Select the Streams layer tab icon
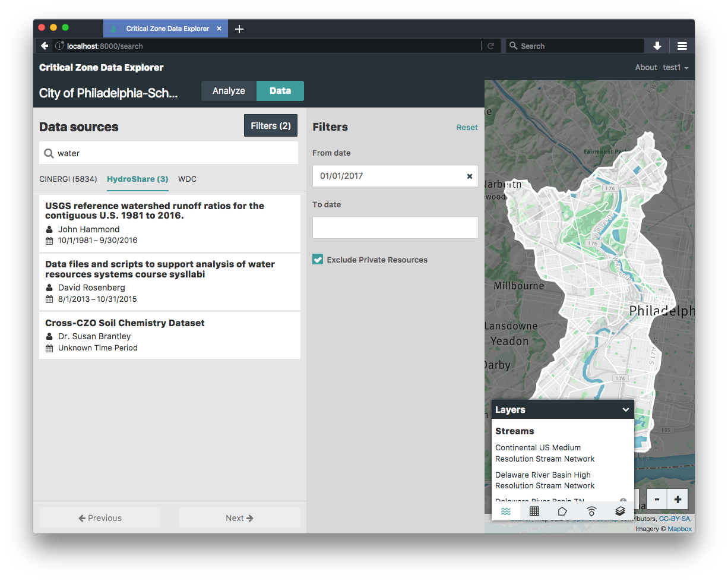Image resolution: width=728 pixels, height=581 pixels. [506, 511]
